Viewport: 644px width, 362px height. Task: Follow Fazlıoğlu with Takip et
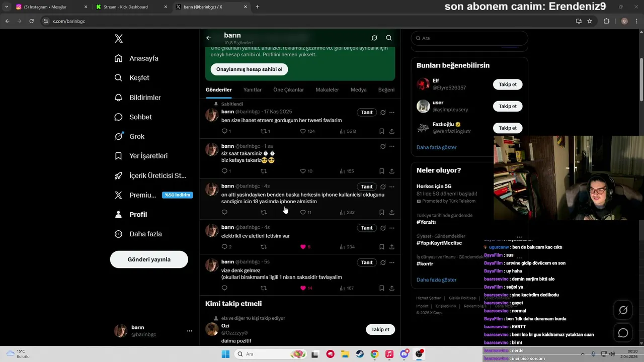coord(508,128)
